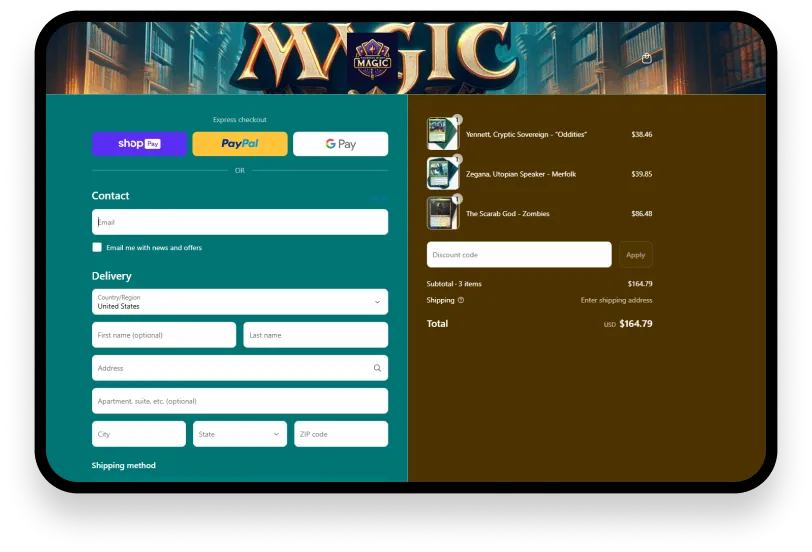Click the shipping info question mark icon
The height and width of the screenshot is (552, 812).
(461, 300)
